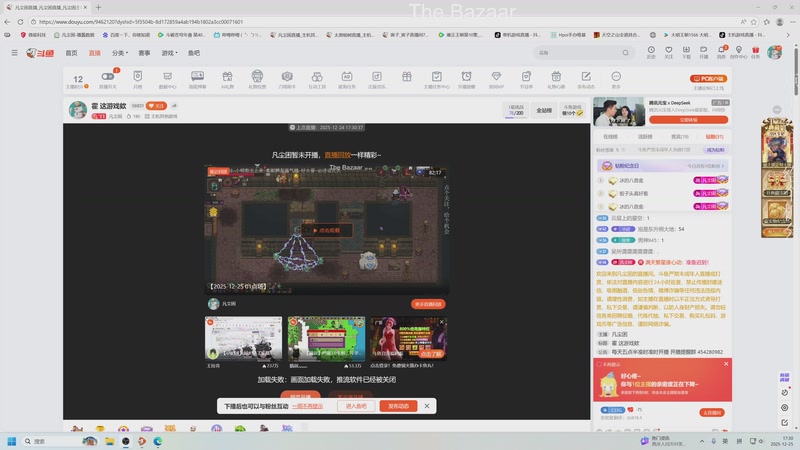Switch to the 钻粉 tab
The image size is (800, 450).
click(714, 137)
